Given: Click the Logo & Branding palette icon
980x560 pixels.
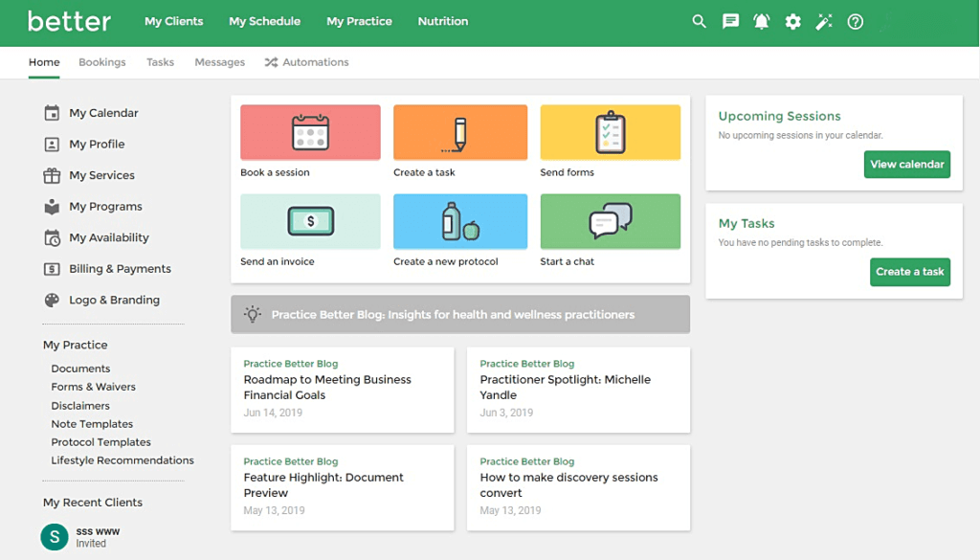Looking at the screenshot, I should (x=52, y=300).
